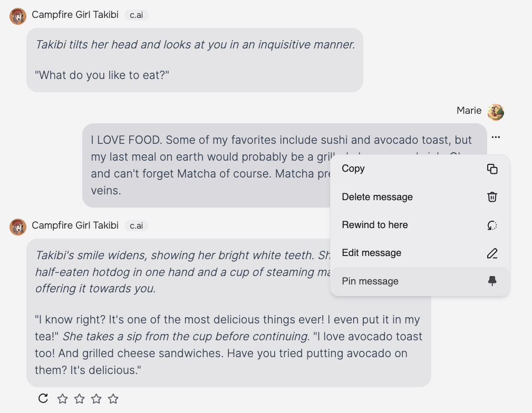Click the rewind icon next to Rewind to here
Screen dimensions: 532x413
pyautogui.click(x=492, y=225)
